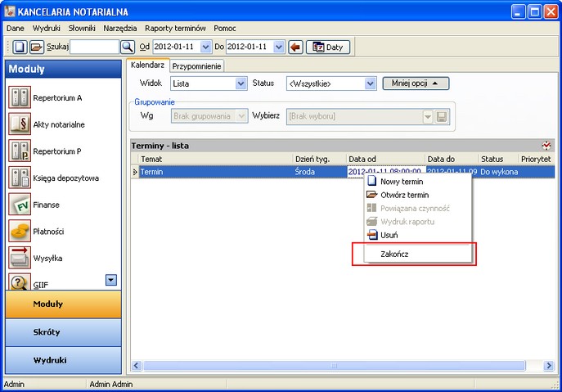Click the red back arrow icon
The height and width of the screenshot is (392, 562).
point(295,47)
